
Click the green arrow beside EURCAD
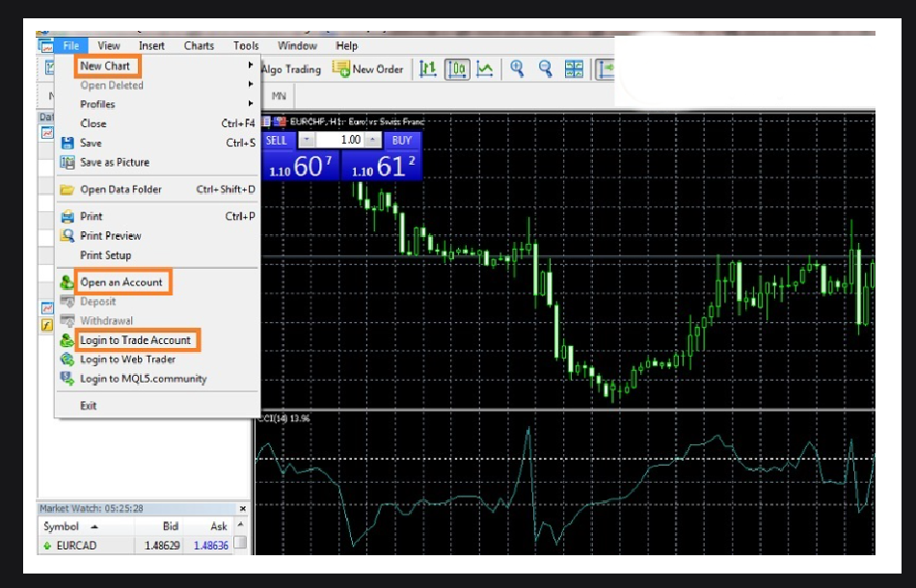point(47,546)
